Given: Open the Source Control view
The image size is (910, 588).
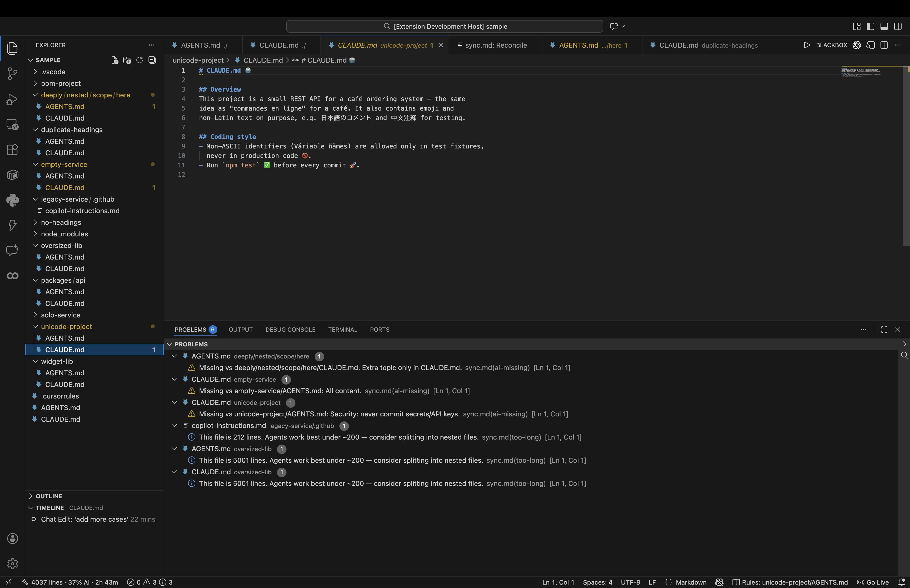Looking at the screenshot, I should tap(12, 74).
